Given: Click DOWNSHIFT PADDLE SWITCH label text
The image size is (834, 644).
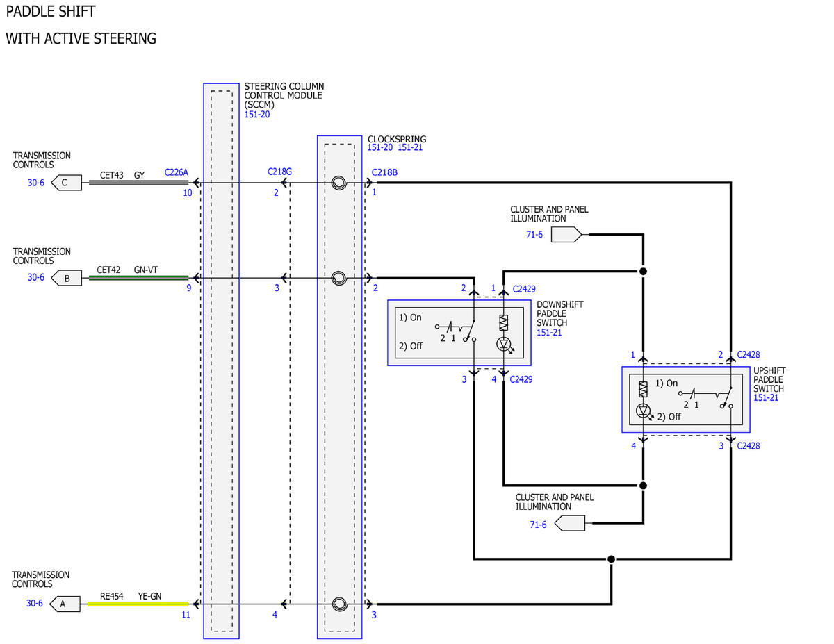Looking at the screenshot, I should coord(560,314).
